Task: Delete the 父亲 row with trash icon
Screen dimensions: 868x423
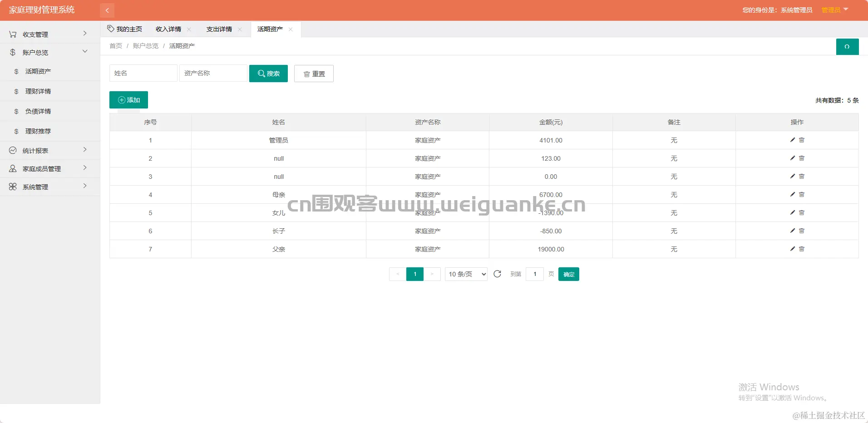Action: [802, 249]
